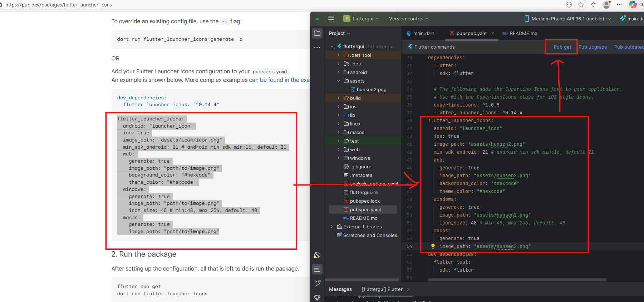Screen dimensions: 644x302
Task: Open the Project tool window folder icon
Action: [x=317, y=33]
